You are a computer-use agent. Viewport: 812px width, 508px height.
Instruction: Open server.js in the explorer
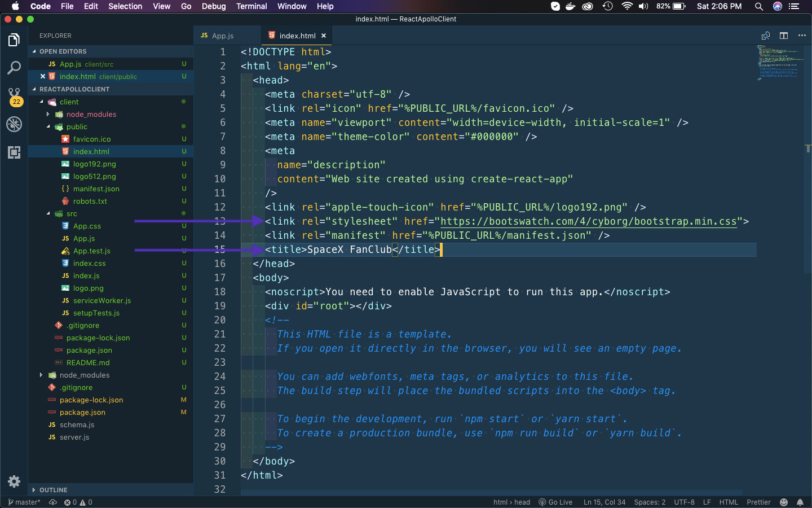(x=74, y=437)
